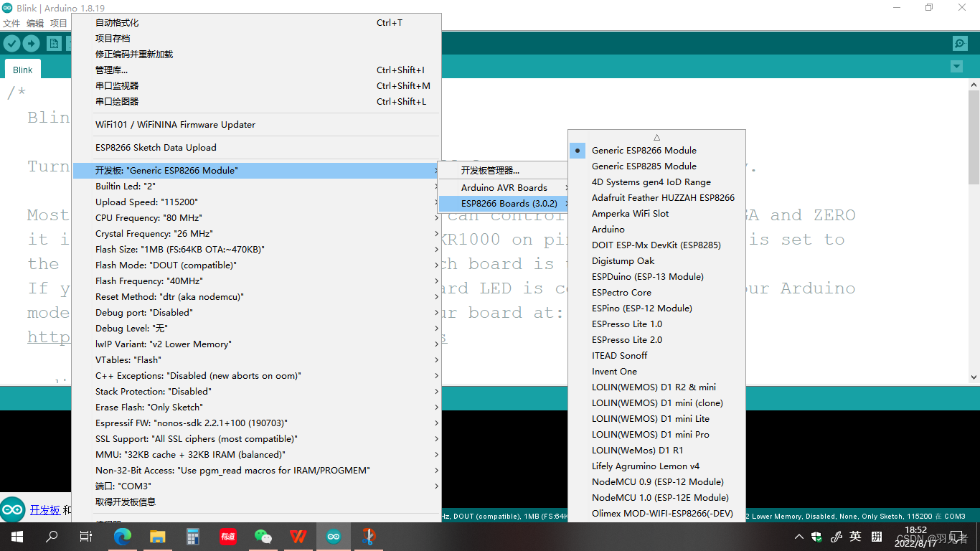980x551 pixels.
Task: Open the Windows Start menu
Action: point(17,537)
